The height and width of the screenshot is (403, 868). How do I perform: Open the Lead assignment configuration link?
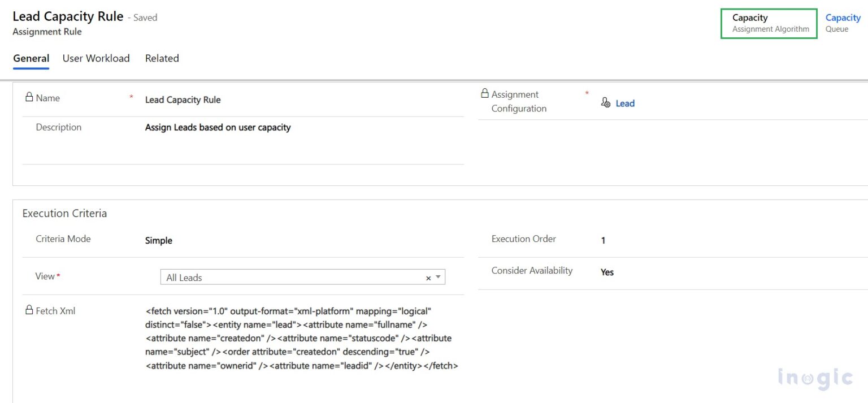tap(625, 103)
